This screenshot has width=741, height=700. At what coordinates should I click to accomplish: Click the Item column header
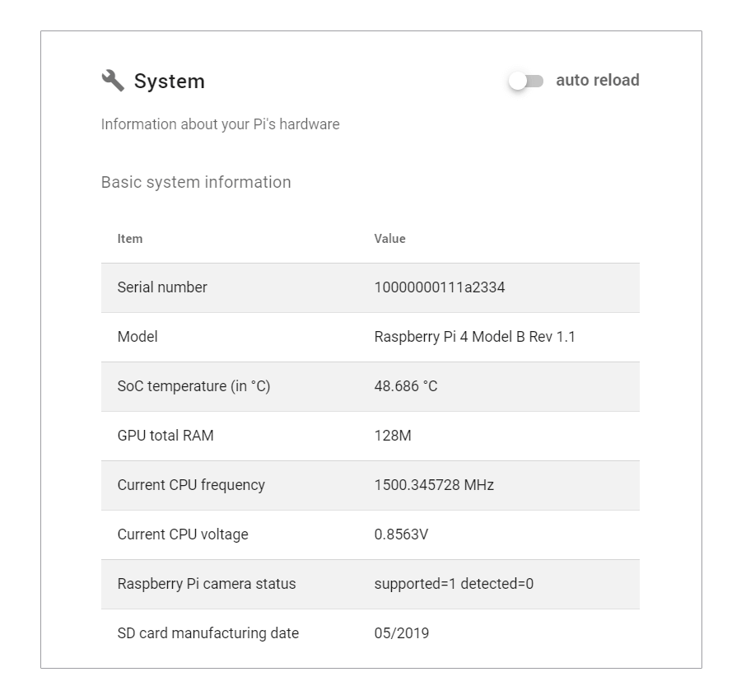pyautogui.click(x=130, y=239)
